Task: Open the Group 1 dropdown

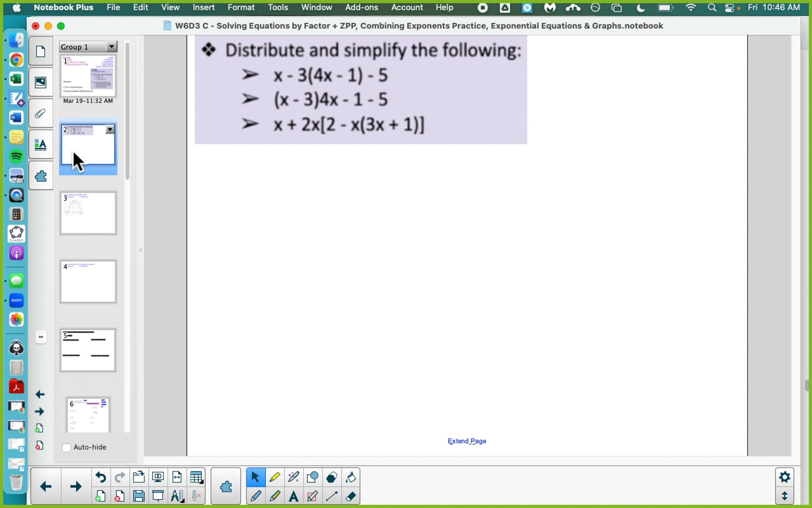Action: 111,47
